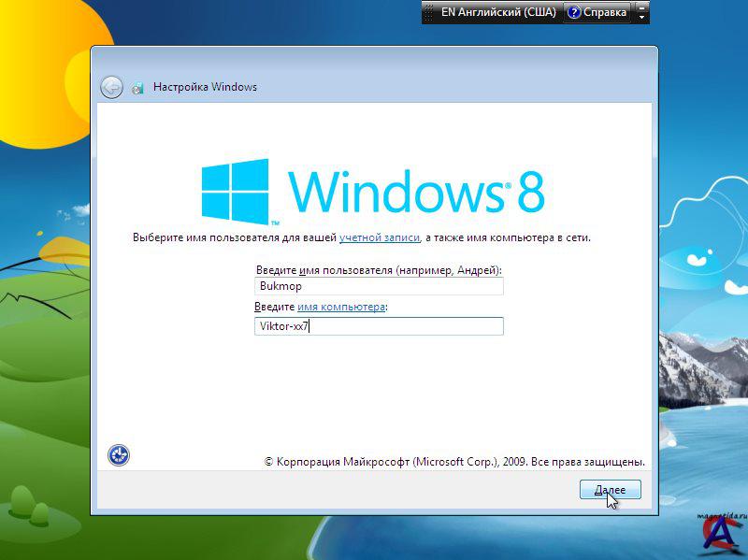Click the Настройка Windows title text

point(205,88)
